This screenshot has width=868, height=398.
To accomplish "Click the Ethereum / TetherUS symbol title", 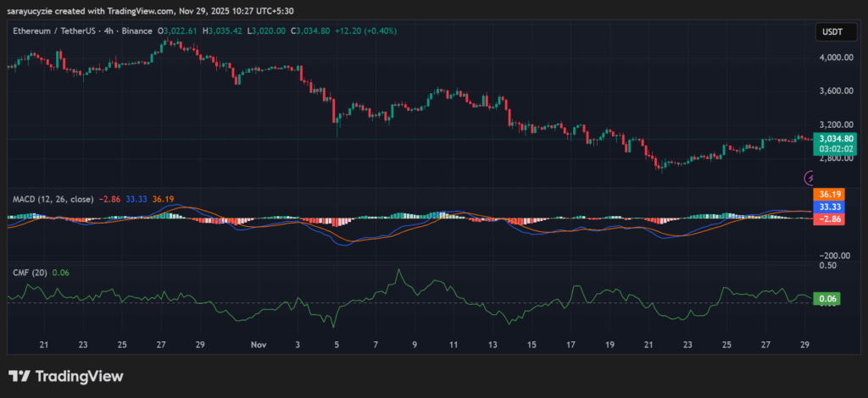I will [x=53, y=31].
